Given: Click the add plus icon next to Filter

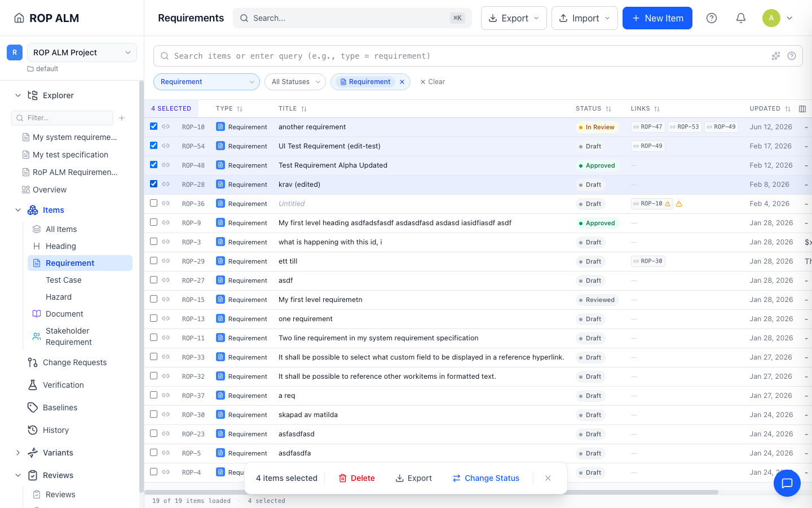Looking at the screenshot, I should click(122, 118).
